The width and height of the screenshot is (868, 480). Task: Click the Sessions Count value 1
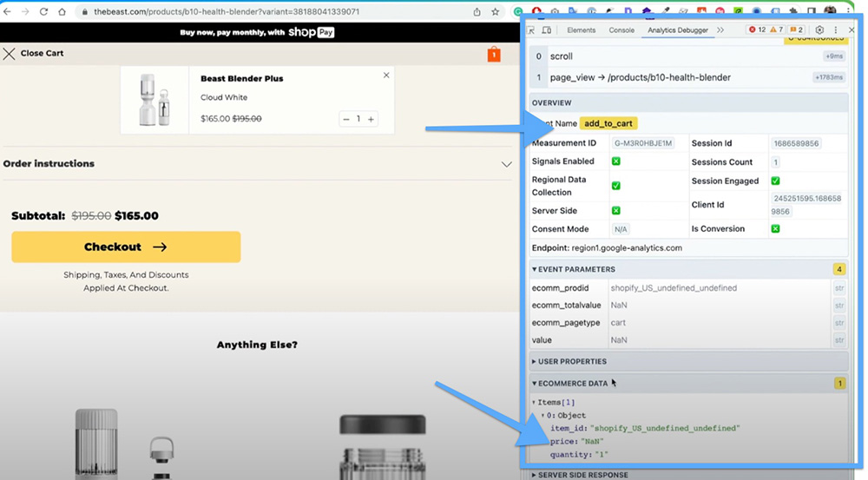click(x=775, y=162)
